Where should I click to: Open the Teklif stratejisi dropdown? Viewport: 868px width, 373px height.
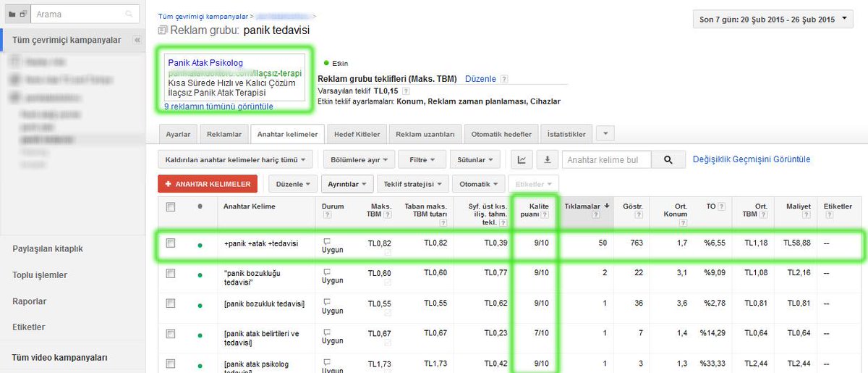[x=413, y=184]
